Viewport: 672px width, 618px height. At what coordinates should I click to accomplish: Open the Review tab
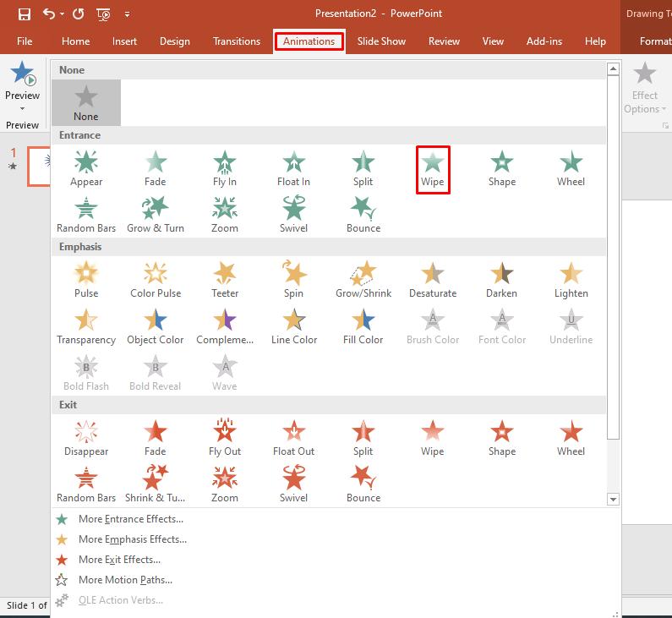coord(444,41)
